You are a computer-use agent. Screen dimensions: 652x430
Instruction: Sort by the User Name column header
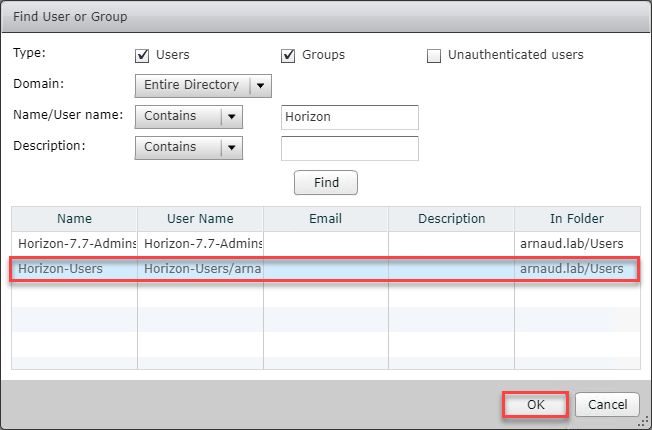click(x=200, y=219)
